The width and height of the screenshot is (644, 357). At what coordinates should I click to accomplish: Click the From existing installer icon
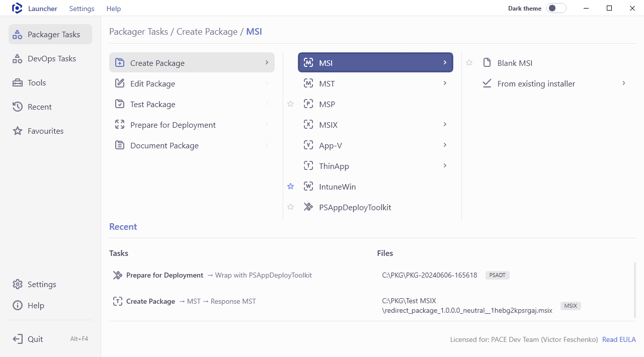click(x=487, y=83)
